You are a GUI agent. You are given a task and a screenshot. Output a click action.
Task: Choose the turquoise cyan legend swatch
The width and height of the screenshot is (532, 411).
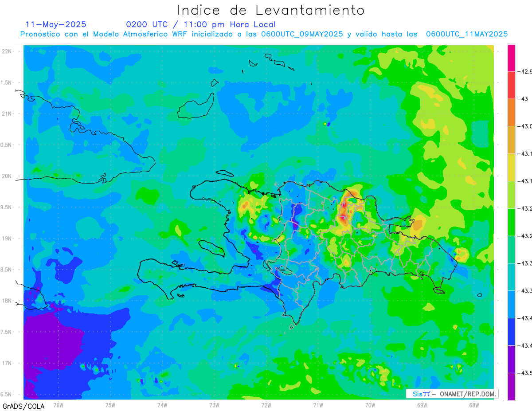(x=511, y=277)
